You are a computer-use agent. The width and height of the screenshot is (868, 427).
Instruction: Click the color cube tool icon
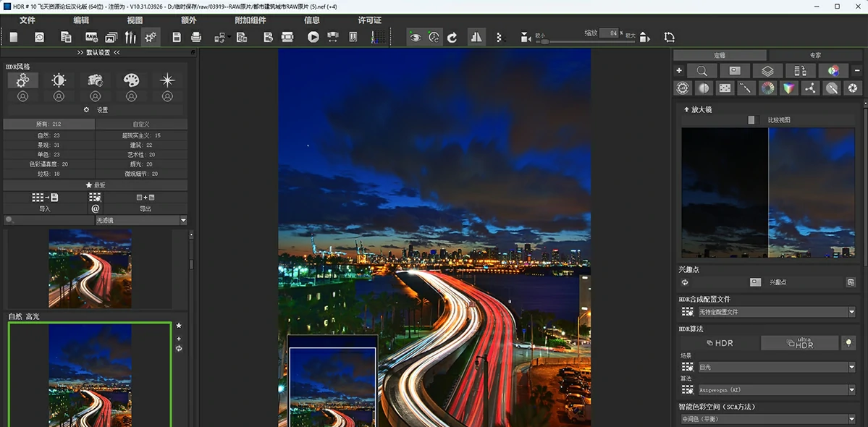pyautogui.click(x=788, y=88)
